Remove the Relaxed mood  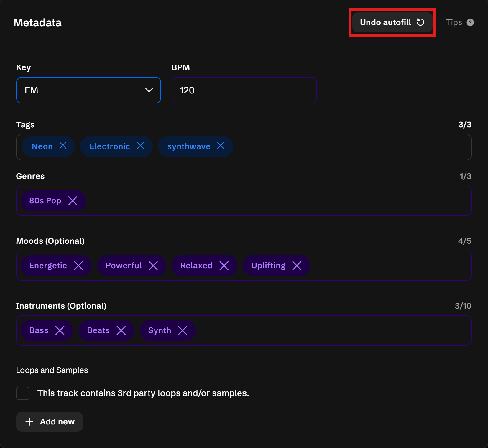tap(224, 266)
